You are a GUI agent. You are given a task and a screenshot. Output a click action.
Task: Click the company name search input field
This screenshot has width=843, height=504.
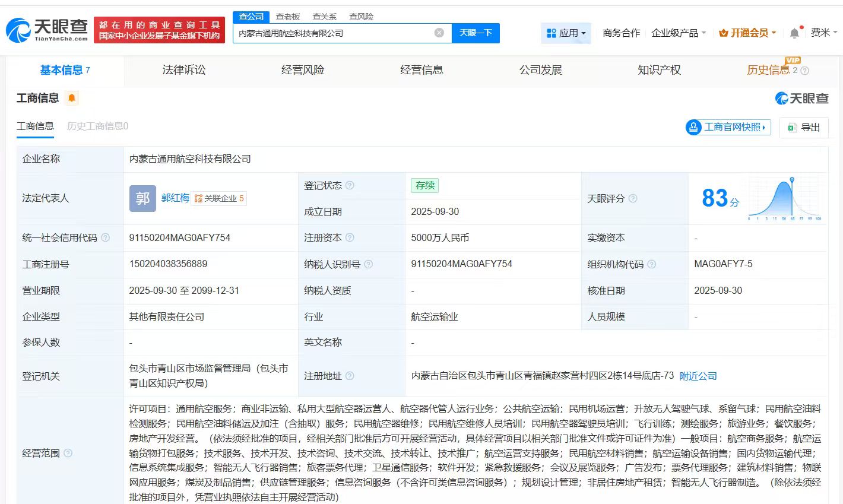coord(332,33)
